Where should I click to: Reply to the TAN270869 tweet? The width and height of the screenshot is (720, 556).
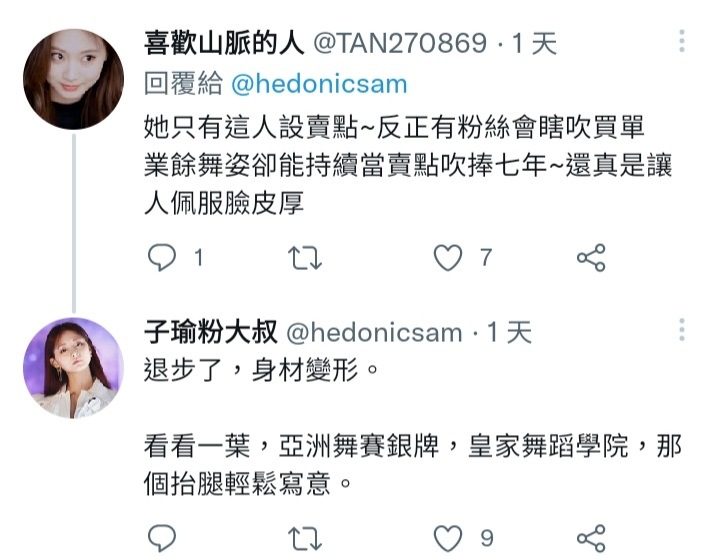click(x=162, y=257)
